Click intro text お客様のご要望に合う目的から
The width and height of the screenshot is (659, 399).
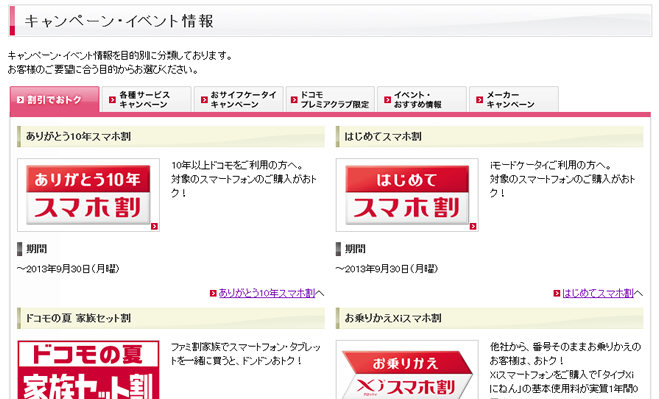point(103,69)
